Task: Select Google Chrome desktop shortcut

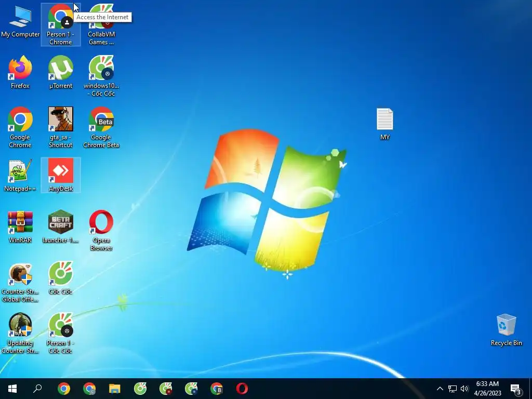Action: point(20,128)
